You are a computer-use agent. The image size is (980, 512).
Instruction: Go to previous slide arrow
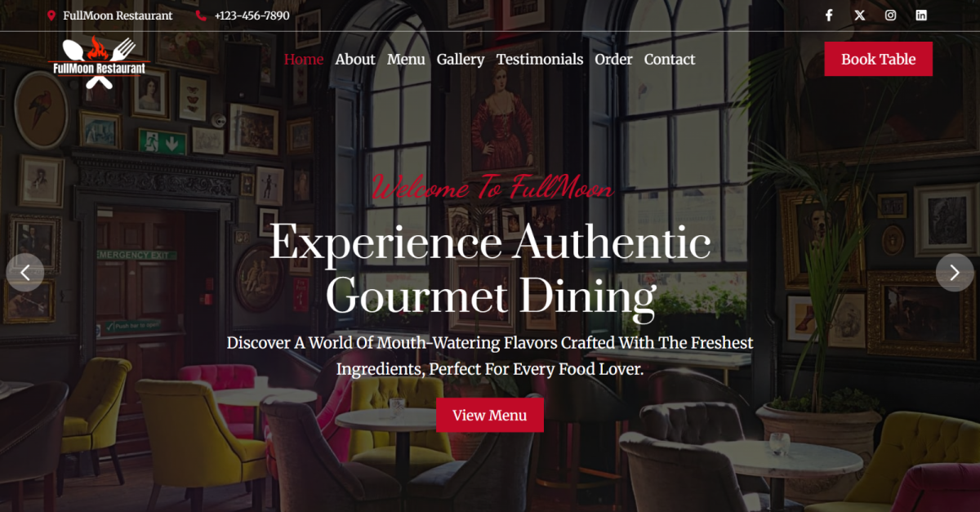click(25, 273)
